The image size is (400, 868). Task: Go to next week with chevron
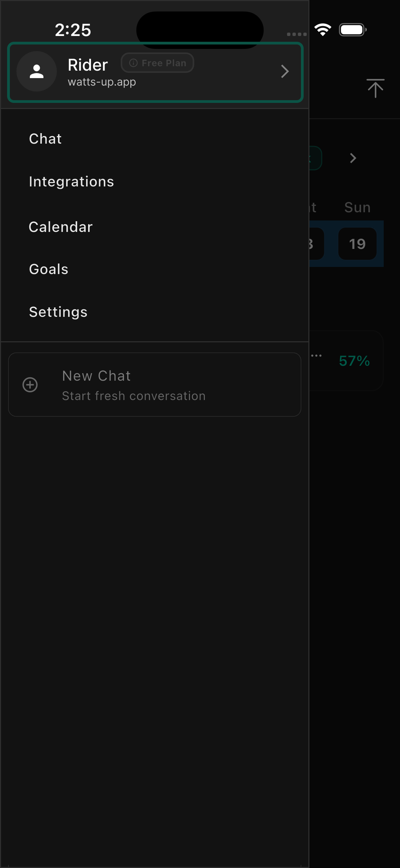pyautogui.click(x=353, y=158)
